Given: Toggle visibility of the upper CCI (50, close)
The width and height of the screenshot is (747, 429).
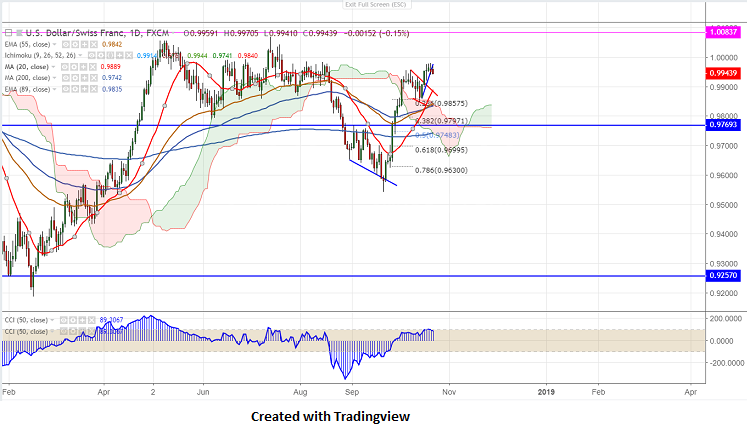Looking at the screenshot, I should [64, 320].
